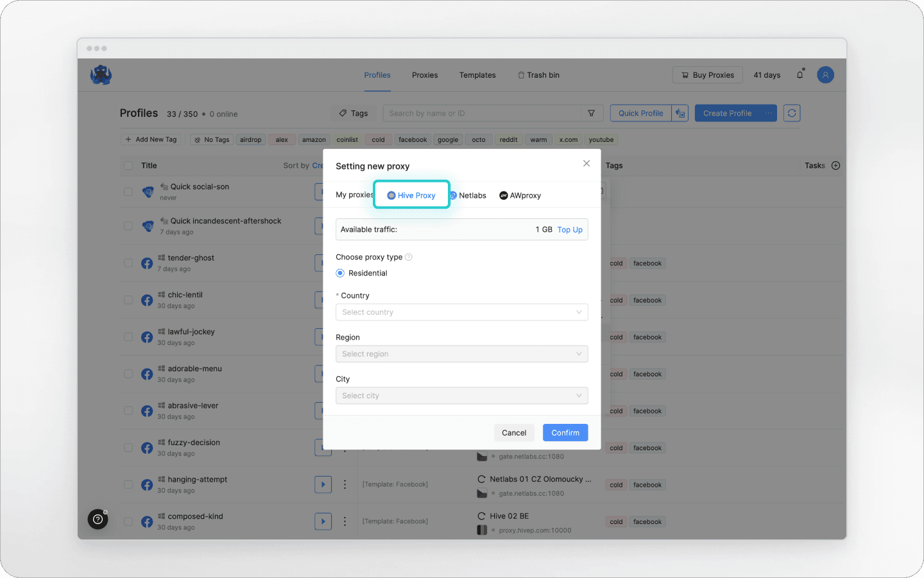Click the Add New Tag button

(x=151, y=139)
